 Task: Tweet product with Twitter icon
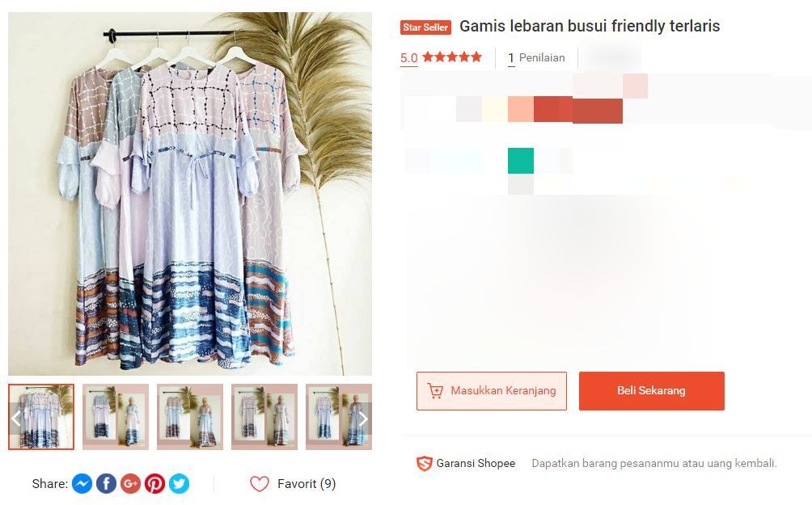[x=179, y=483]
